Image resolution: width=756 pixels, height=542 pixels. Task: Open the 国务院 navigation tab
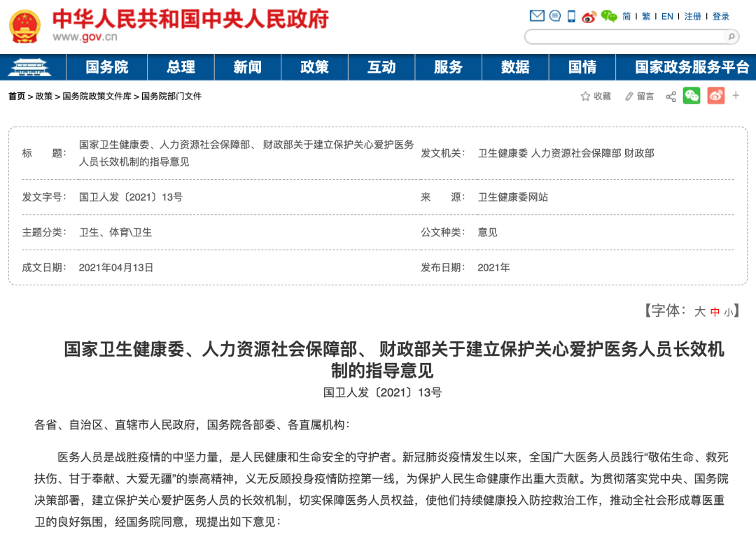[107, 67]
